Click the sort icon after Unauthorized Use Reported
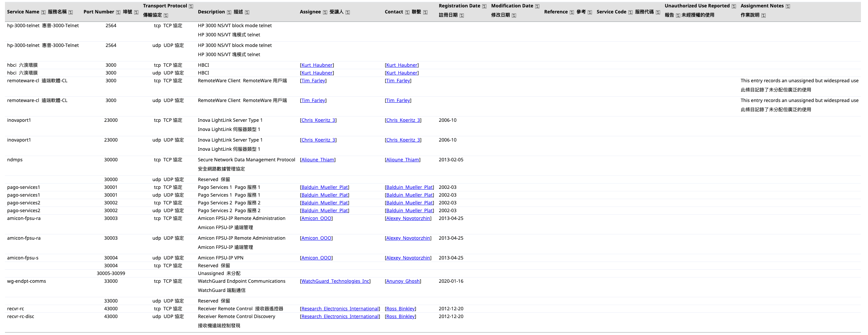This screenshot has width=868, height=335. point(734,6)
